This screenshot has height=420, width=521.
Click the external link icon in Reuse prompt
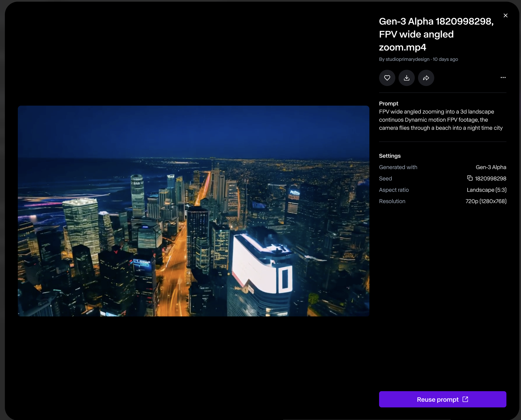coord(465,399)
